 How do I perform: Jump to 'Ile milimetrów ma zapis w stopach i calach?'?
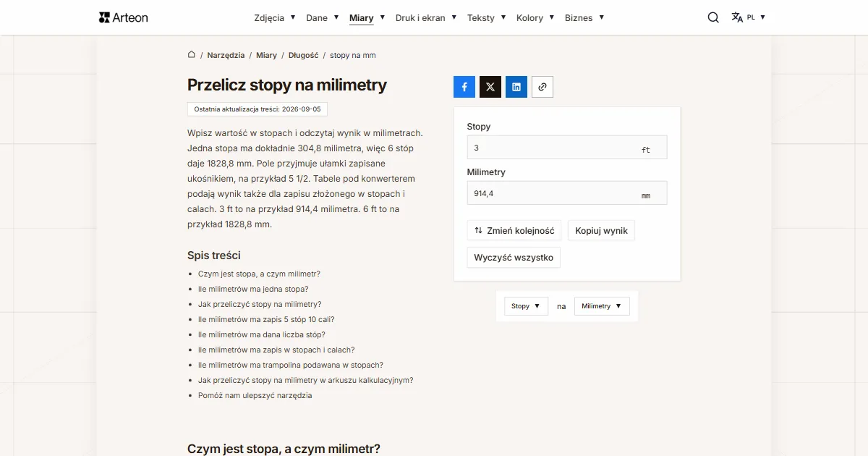tap(276, 350)
